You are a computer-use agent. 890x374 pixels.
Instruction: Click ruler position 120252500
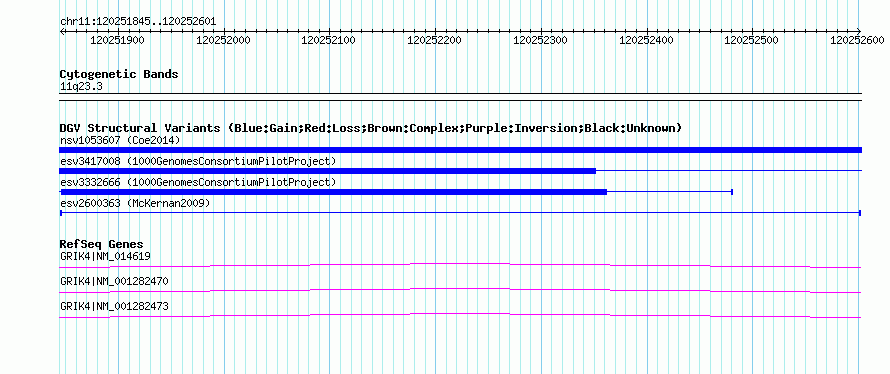[752, 40]
